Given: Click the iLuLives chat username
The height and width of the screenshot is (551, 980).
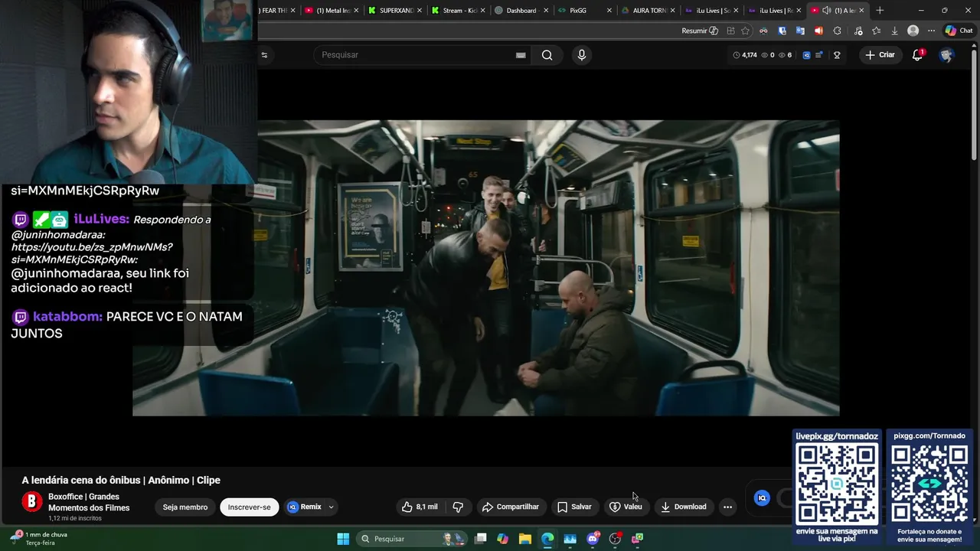Looking at the screenshot, I should (x=101, y=219).
